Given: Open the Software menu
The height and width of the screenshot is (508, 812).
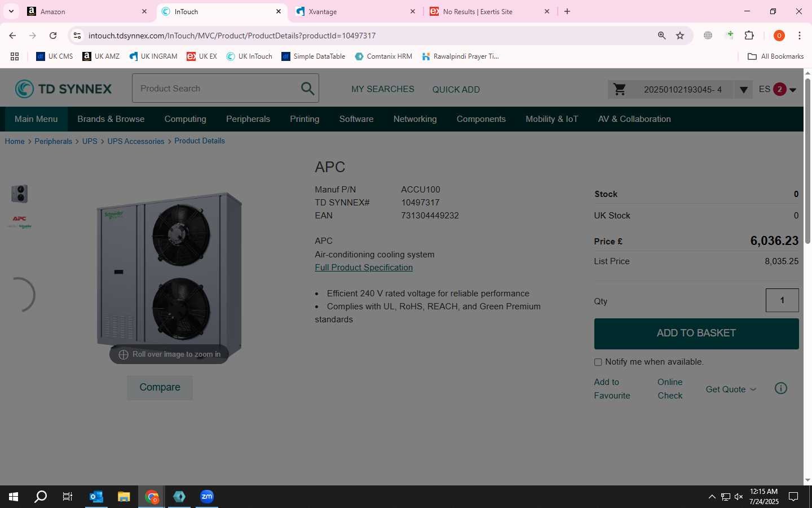Looking at the screenshot, I should [356, 119].
